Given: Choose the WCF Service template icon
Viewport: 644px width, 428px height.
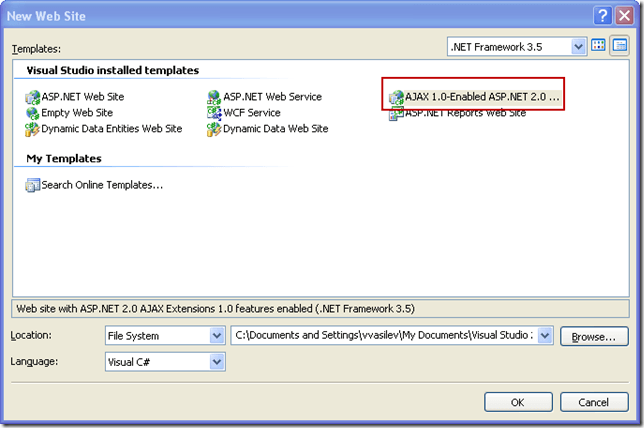Looking at the screenshot, I should [214, 113].
